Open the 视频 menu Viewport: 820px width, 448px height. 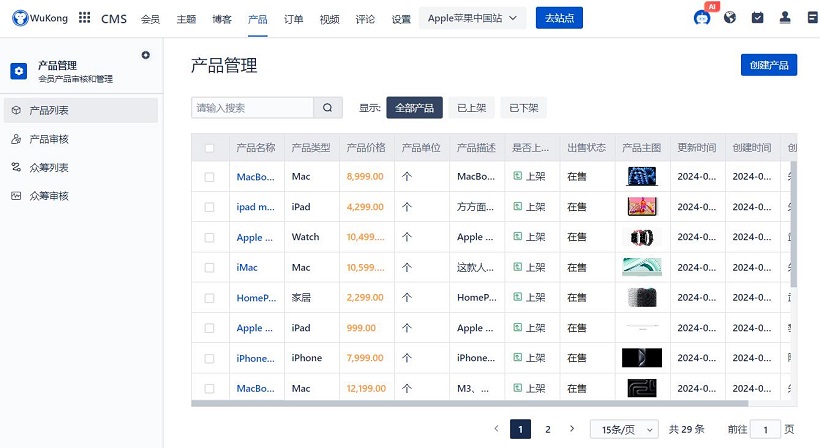(x=329, y=19)
